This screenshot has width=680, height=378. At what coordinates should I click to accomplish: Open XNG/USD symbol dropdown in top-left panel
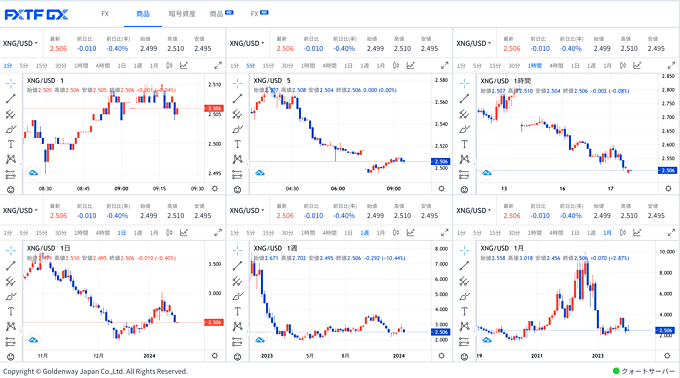tap(20, 43)
